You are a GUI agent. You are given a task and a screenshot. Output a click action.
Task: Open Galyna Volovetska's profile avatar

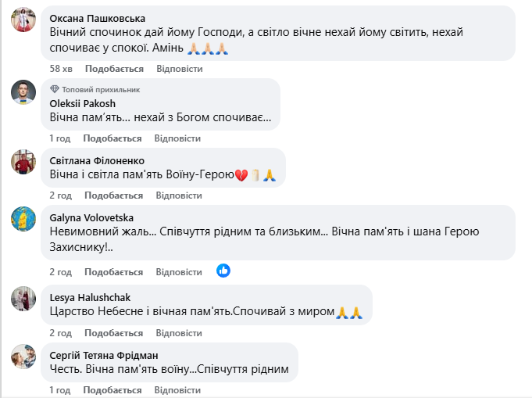23,219
